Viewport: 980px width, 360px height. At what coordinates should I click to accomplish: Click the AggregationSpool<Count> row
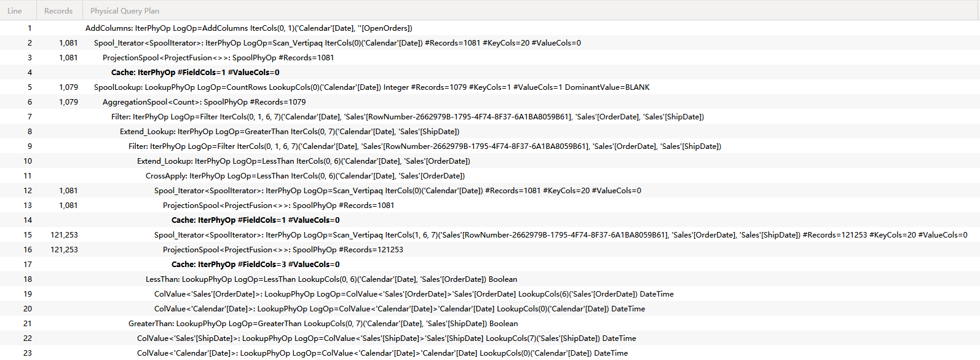tap(490, 102)
